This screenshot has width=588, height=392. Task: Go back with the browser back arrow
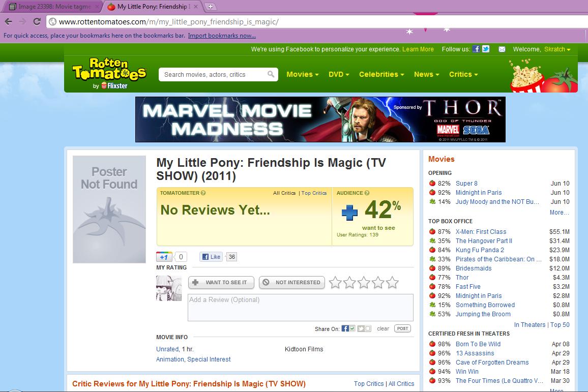8,22
